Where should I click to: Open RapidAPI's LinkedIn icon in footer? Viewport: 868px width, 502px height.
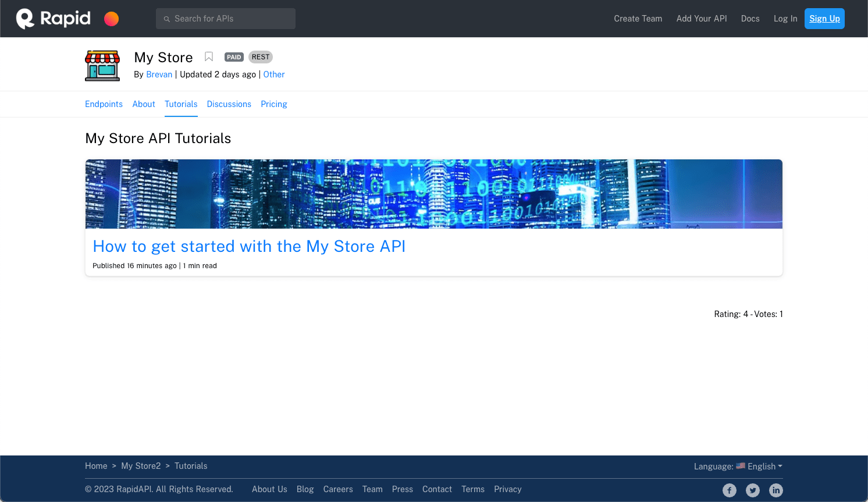click(776, 490)
